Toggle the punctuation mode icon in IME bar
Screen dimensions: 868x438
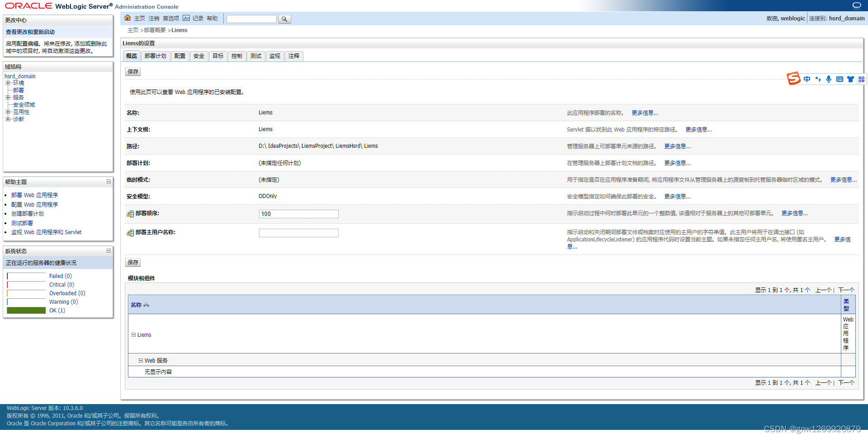point(818,79)
